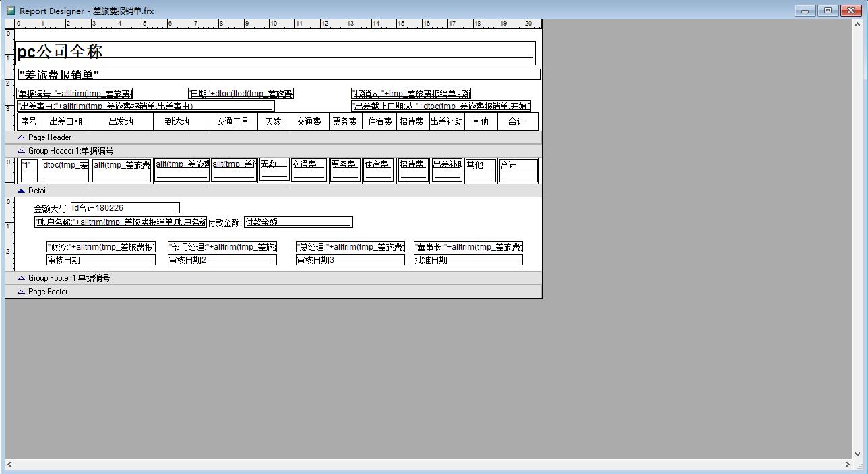The image size is (868, 474).
Task: Select the 合计 field in Detail band
Action: point(518,170)
